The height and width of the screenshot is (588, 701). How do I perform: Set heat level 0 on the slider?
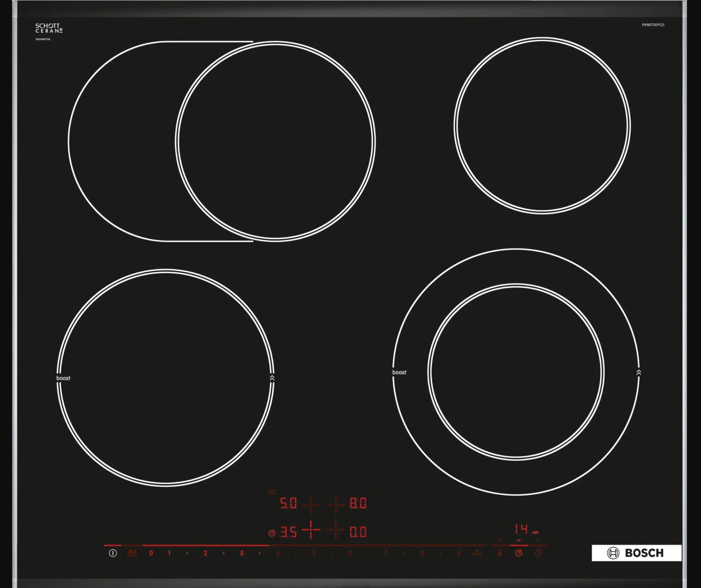click(x=151, y=553)
